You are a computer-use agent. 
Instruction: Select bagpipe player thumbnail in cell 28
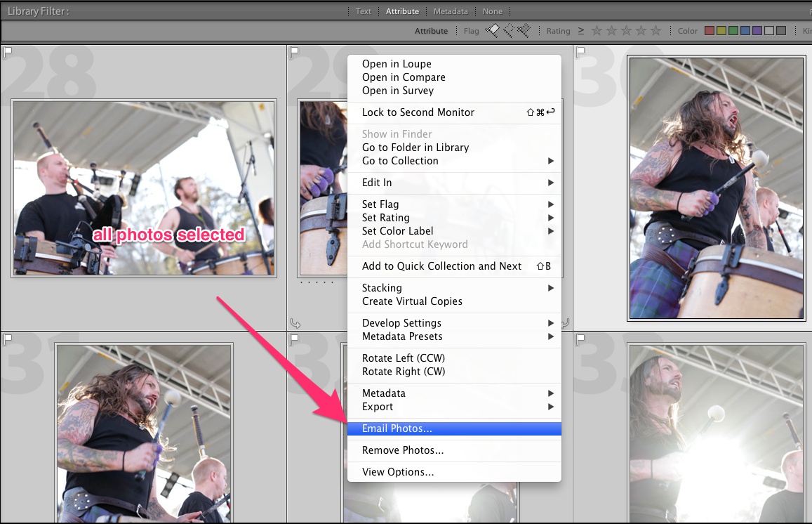[x=144, y=188]
